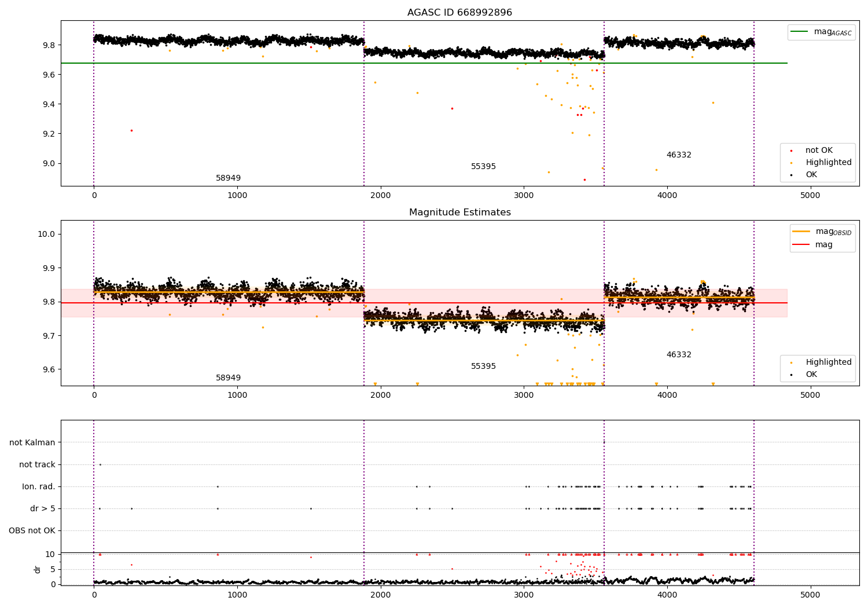Click the 3000 x-tick under Magnitude Estimates plot

point(524,395)
